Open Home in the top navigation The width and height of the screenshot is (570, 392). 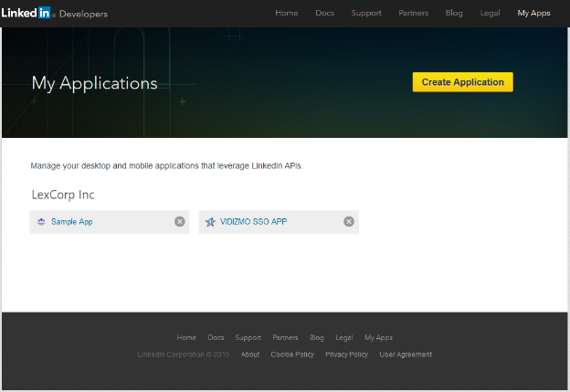pos(287,14)
